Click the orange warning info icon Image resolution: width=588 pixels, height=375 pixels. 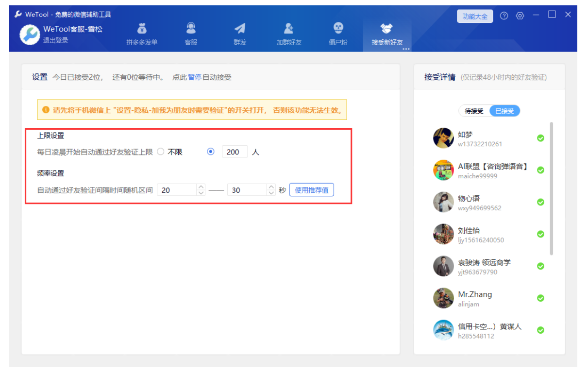[x=46, y=110]
